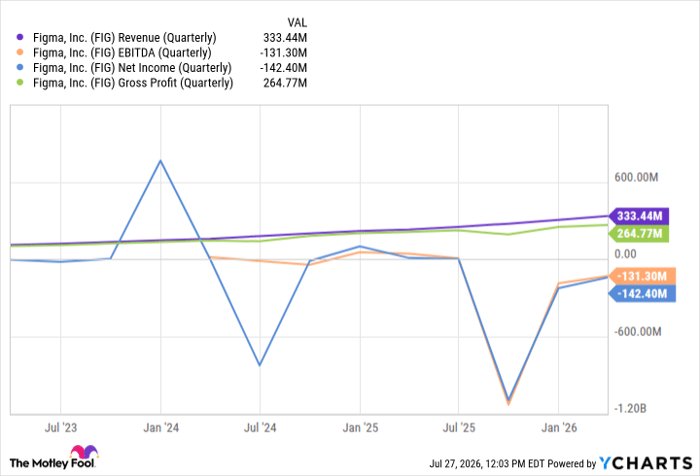Click the YCharts logo

646,463
